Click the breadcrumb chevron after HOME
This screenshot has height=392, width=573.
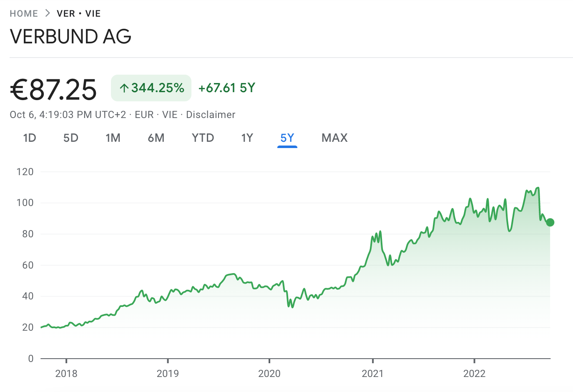[47, 13]
